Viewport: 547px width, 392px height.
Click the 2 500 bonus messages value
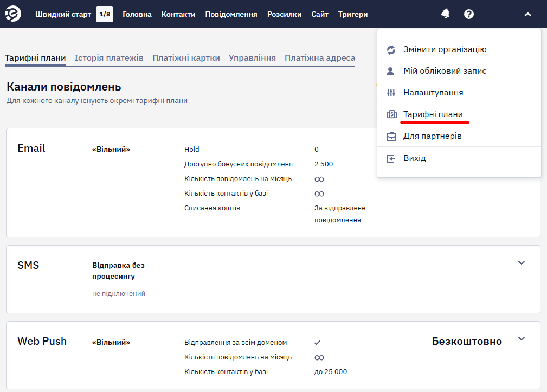[x=324, y=164]
